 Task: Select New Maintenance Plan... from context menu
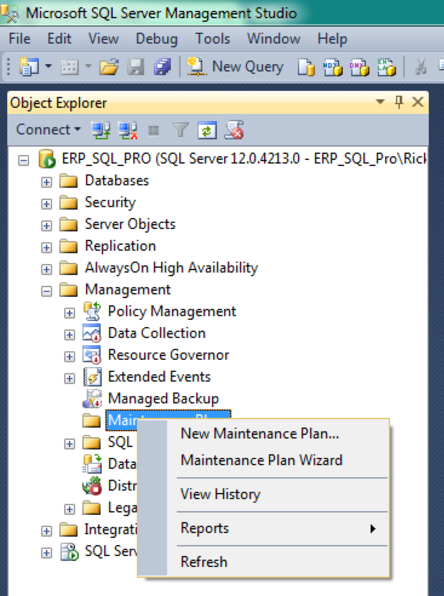[x=260, y=434]
